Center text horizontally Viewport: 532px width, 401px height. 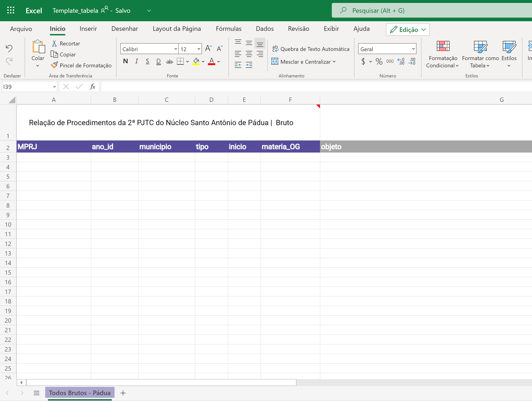pyautogui.click(x=249, y=54)
